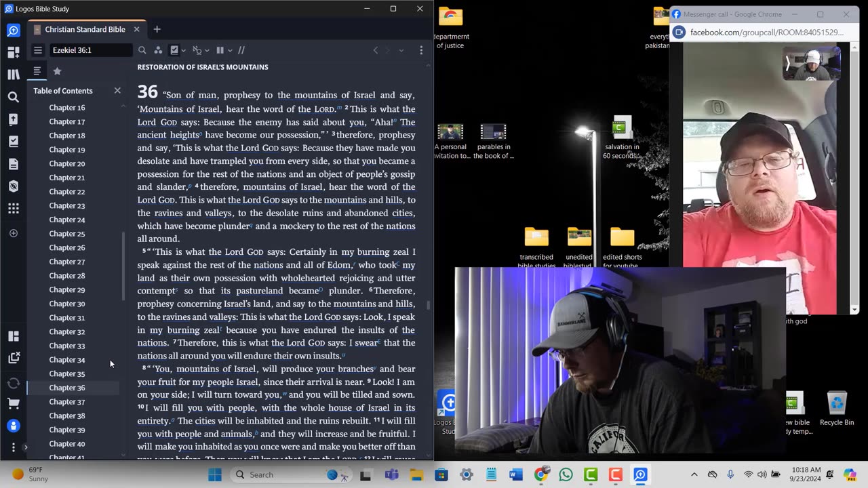Open the store shopping cart icon

[x=14, y=403]
